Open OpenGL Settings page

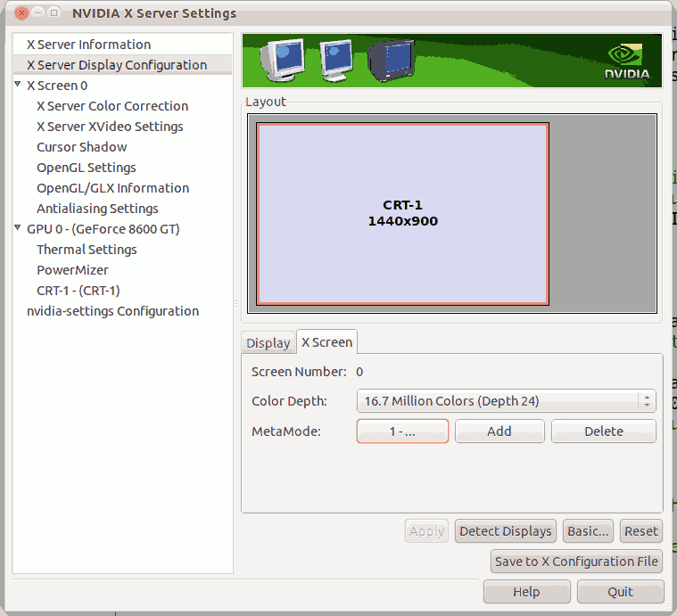[x=87, y=168]
